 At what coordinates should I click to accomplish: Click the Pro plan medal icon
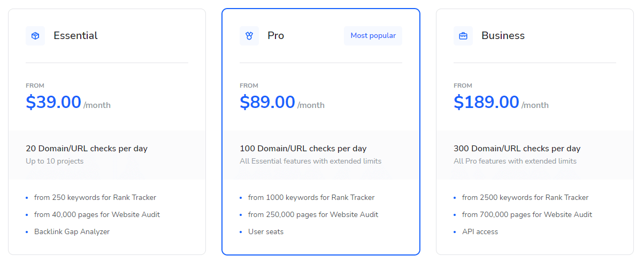click(249, 36)
